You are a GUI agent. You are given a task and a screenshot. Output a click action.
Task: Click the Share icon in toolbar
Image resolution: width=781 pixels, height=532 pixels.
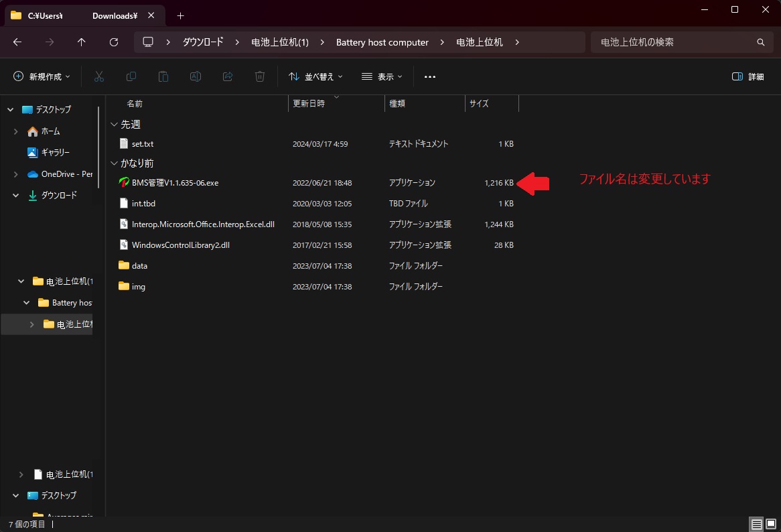tap(228, 76)
